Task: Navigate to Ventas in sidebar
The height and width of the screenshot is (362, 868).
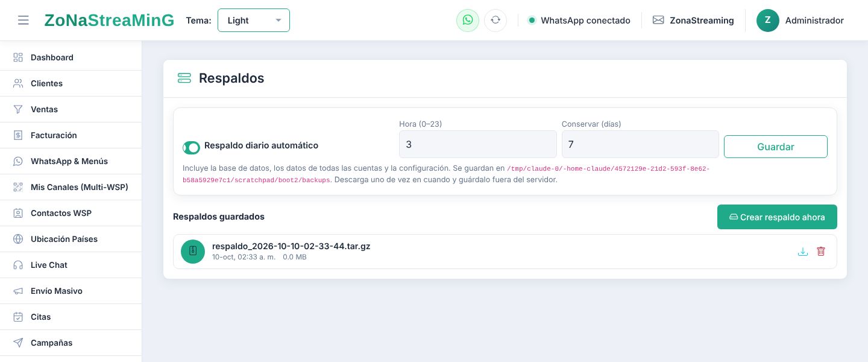Action: (71, 109)
